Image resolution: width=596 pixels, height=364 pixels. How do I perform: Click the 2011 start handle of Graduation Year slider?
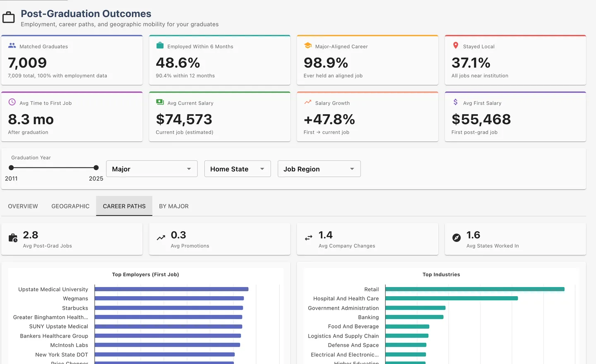coord(11,168)
